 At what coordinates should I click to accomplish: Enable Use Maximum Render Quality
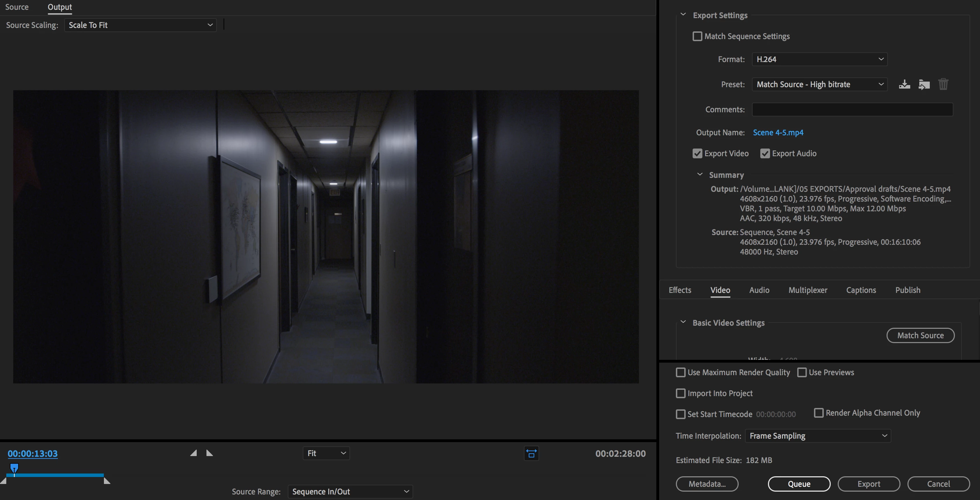coord(681,372)
